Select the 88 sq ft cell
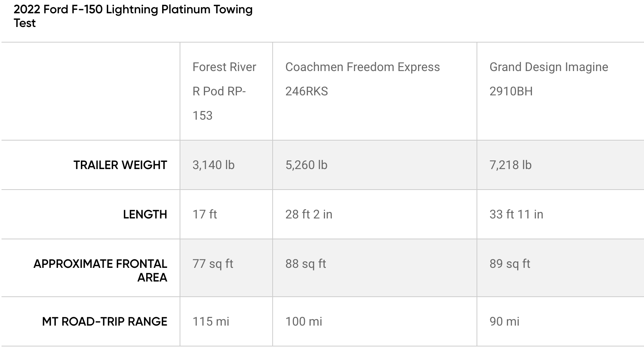 click(x=306, y=264)
